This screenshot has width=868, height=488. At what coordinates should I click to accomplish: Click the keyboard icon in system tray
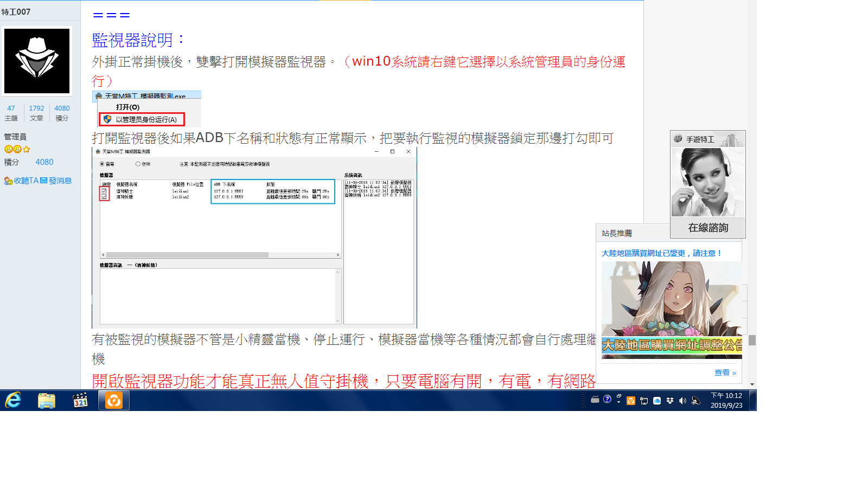595,400
